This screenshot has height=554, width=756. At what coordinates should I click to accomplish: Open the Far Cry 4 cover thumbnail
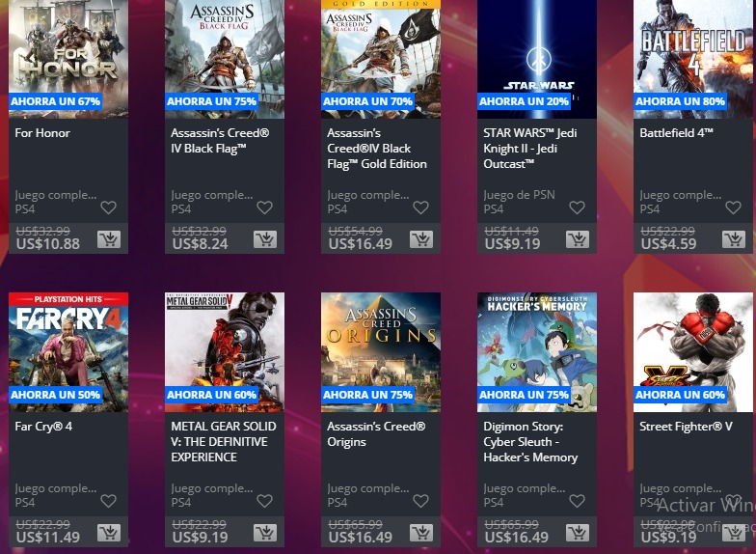68,352
